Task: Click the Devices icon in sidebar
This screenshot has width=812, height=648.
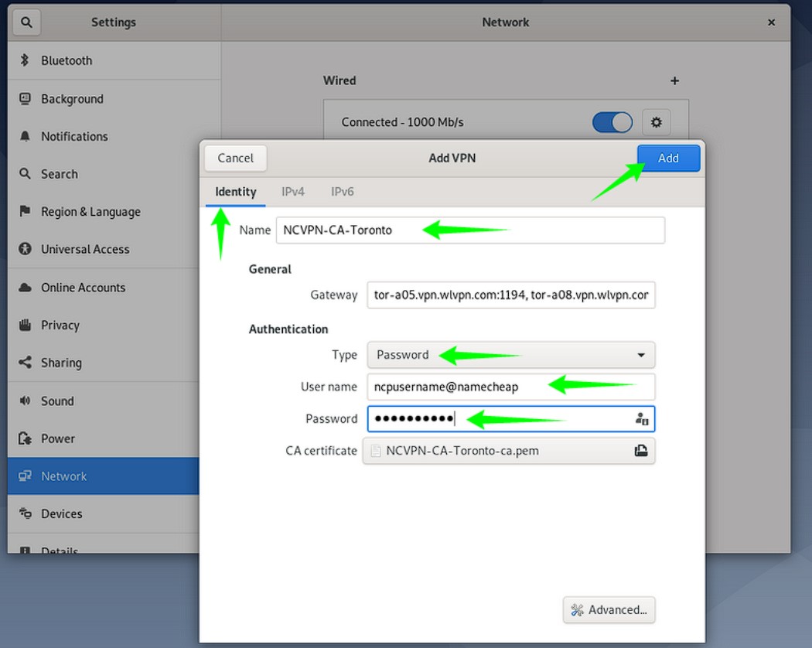Action: [25, 513]
